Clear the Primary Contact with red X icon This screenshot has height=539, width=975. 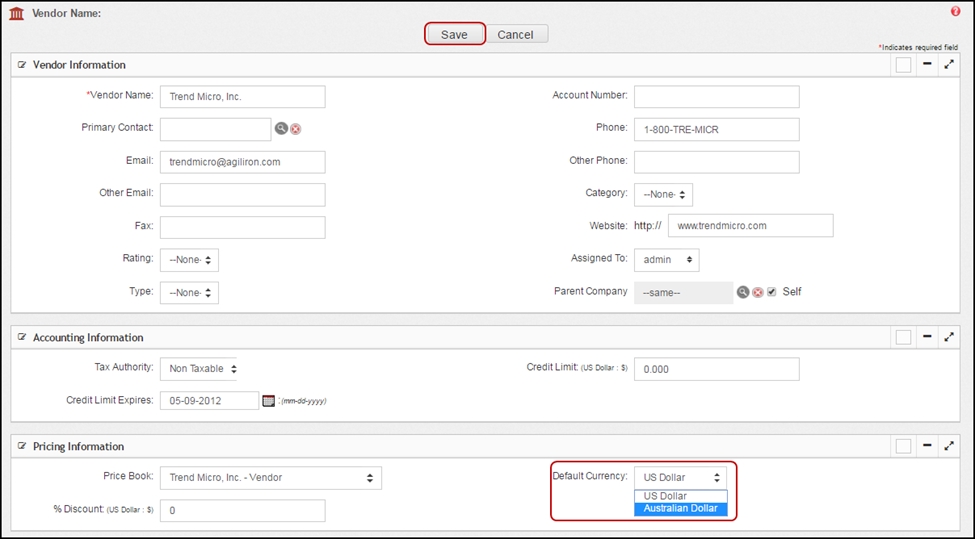pos(296,129)
